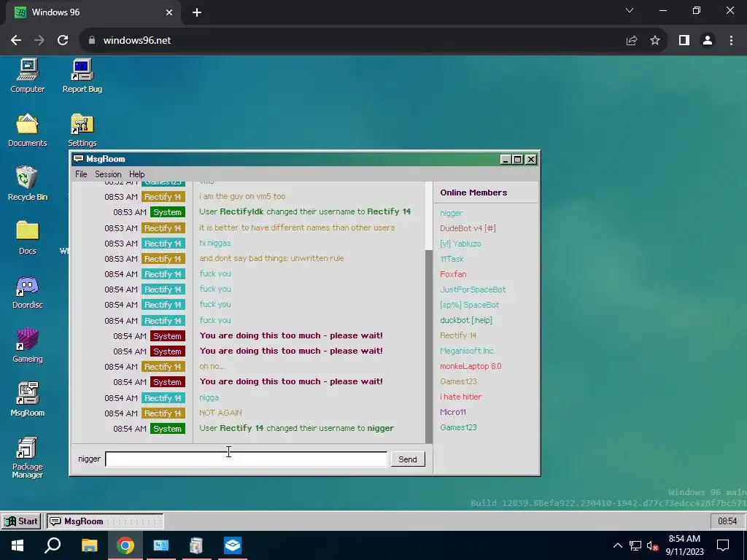
Task: Click the chat message input field
Action: (246, 459)
